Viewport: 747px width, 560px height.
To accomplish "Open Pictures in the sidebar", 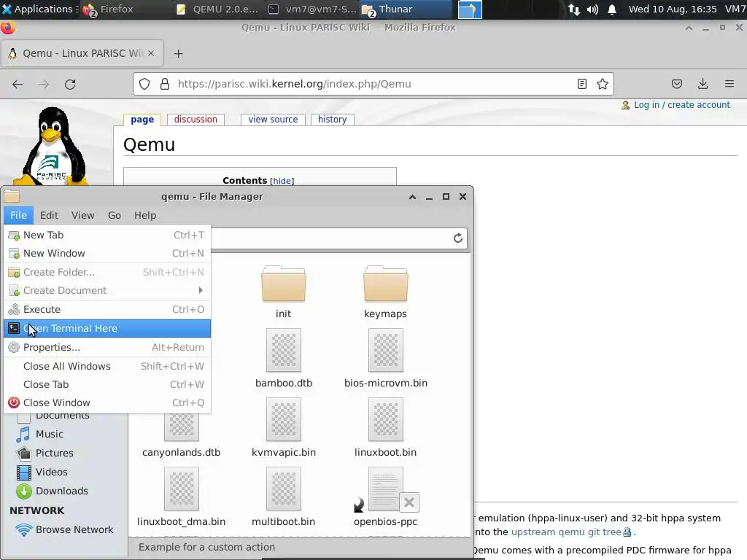I will (54, 453).
